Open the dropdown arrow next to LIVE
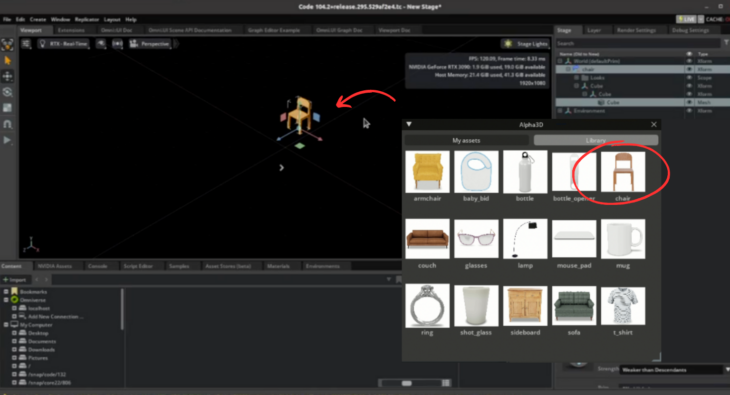 701,19
